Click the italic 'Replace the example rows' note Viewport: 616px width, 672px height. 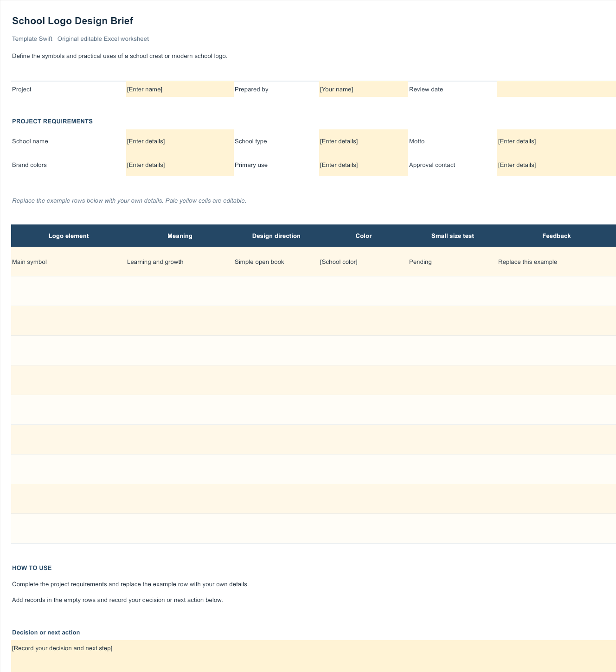click(x=129, y=201)
